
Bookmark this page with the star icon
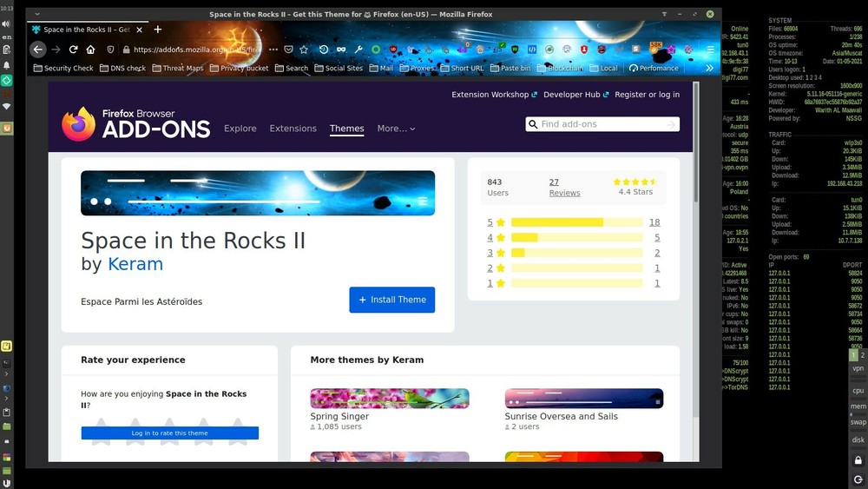point(304,50)
